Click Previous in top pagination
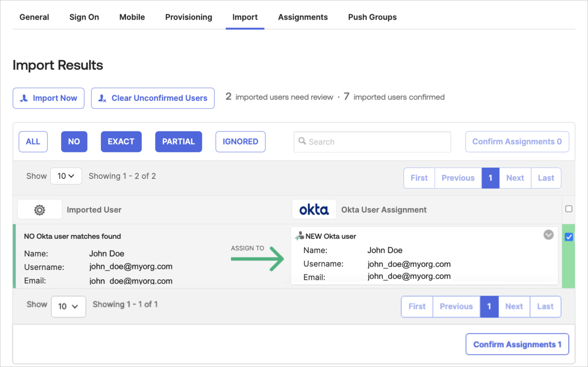Image resolution: width=588 pixels, height=367 pixels. pyautogui.click(x=458, y=178)
